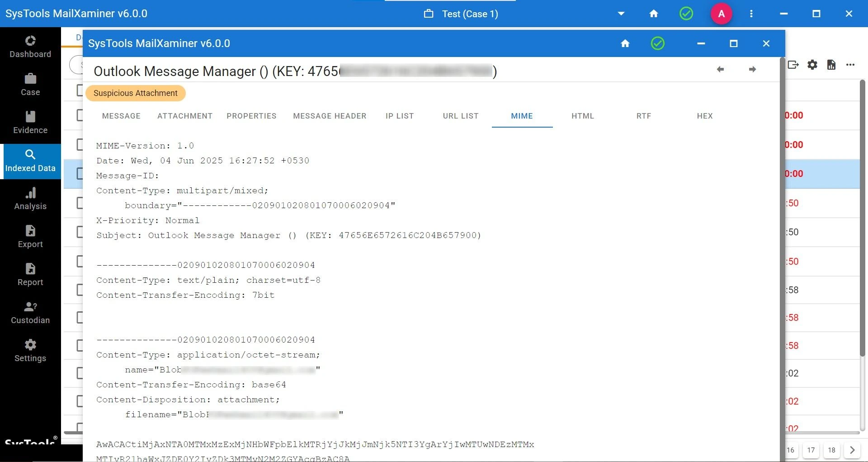868x462 pixels.
Task: Click the 'Date: Wed, 04 Jun 2025' line
Action: click(203, 161)
